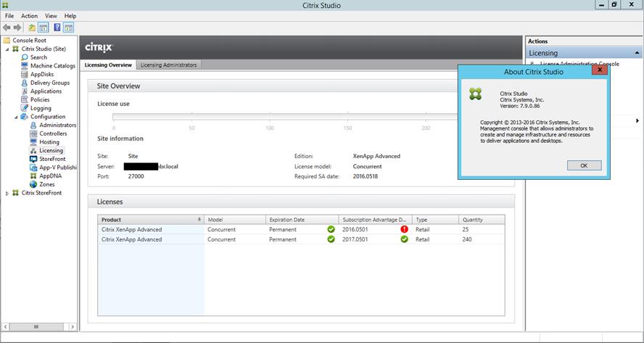Click the Up One Level folder icon
This screenshot has width=644, height=343.
(x=32, y=28)
